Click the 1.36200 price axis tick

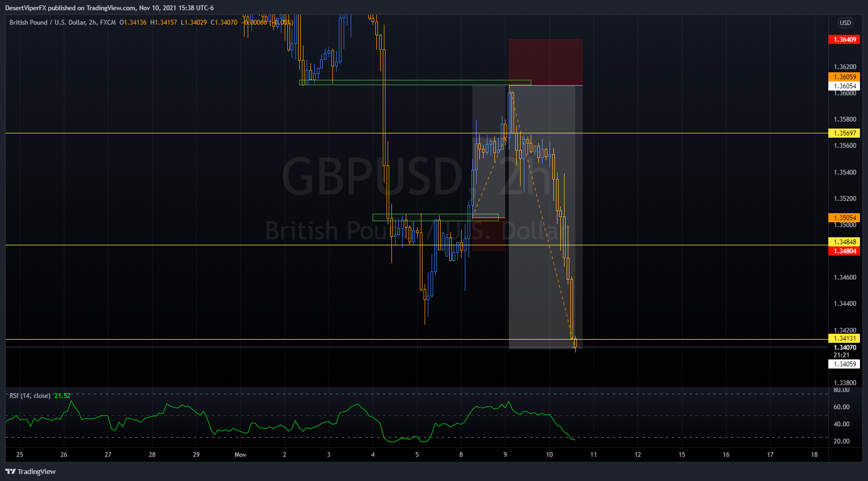click(x=845, y=67)
